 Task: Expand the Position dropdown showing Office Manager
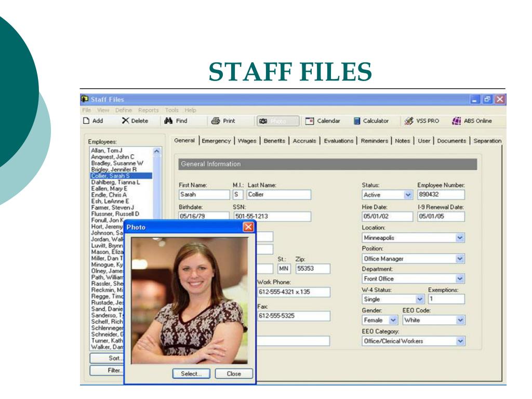[x=460, y=259]
